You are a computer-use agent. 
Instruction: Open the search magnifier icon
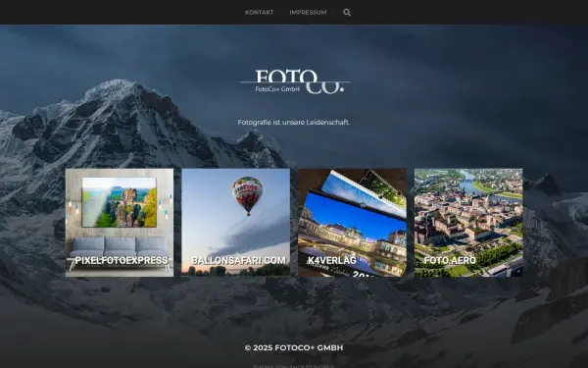[x=347, y=13]
